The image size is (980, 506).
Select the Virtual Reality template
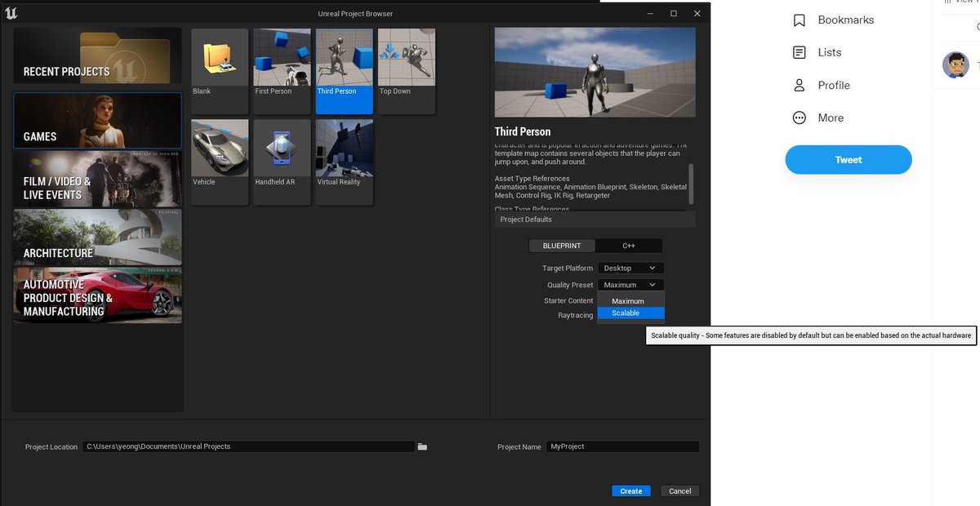(344, 162)
